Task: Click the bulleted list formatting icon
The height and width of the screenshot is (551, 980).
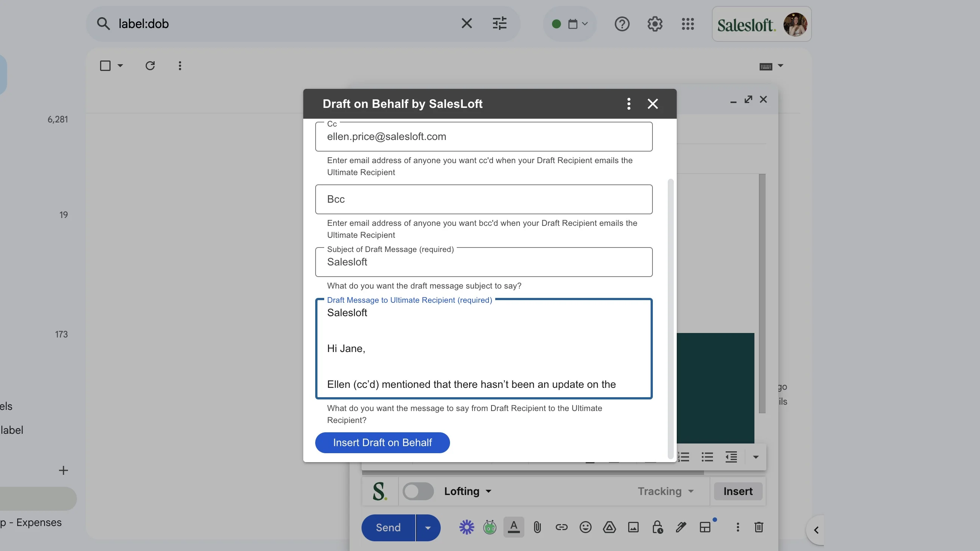Action: [x=707, y=457]
